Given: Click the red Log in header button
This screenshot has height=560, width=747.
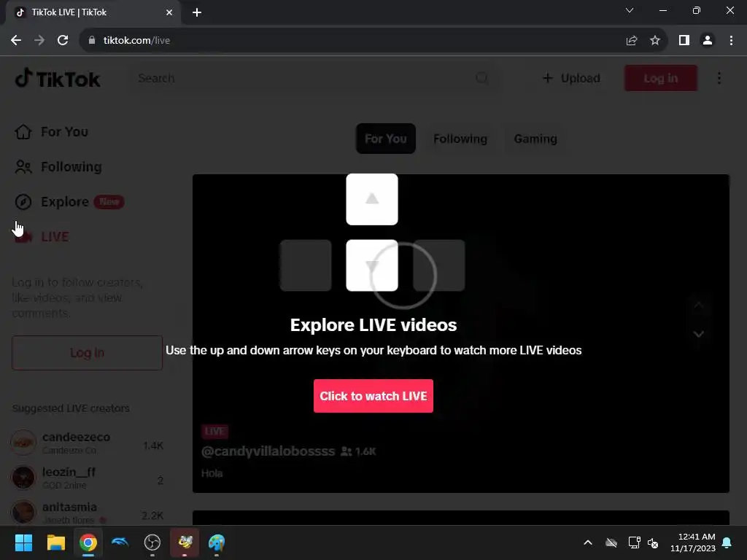Looking at the screenshot, I should pyautogui.click(x=661, y=78).
